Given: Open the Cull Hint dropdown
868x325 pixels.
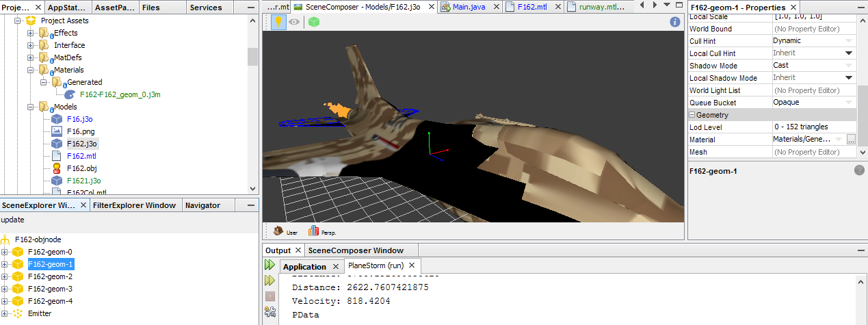Looking at the screenshot, I should (x=849, y=40).
